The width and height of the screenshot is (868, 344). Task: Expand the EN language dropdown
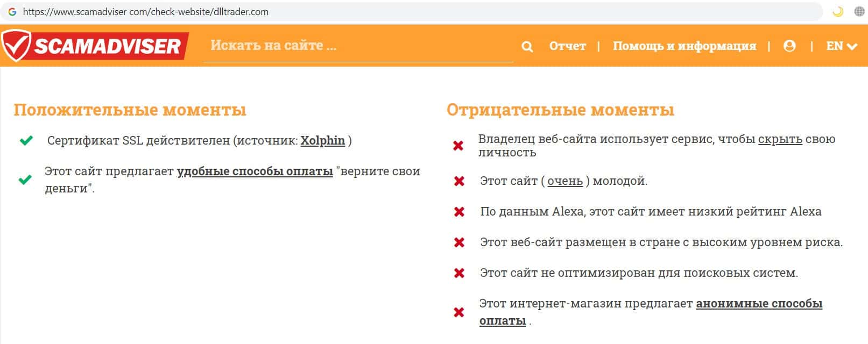841,46
